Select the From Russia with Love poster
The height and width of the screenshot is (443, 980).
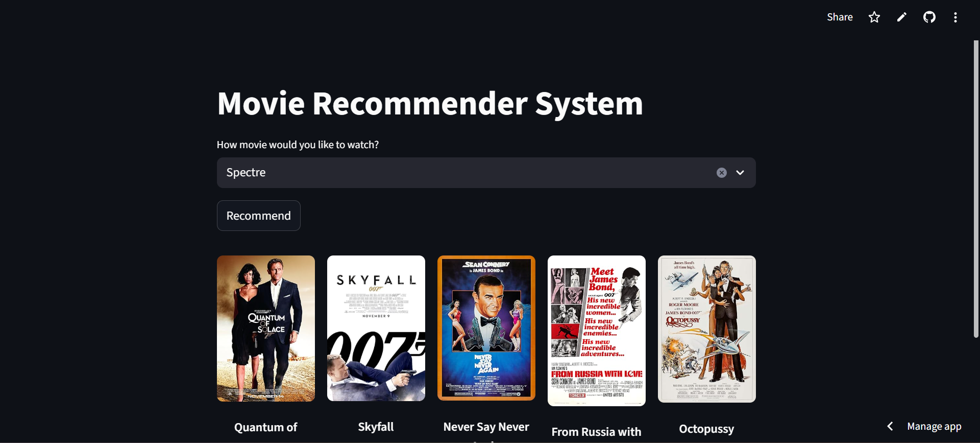pos(597,331)
